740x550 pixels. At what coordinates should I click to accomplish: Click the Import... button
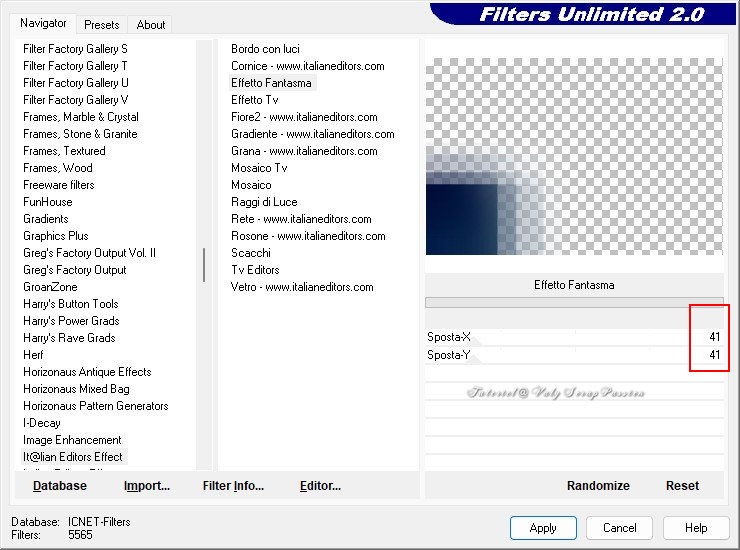[147, 486]
